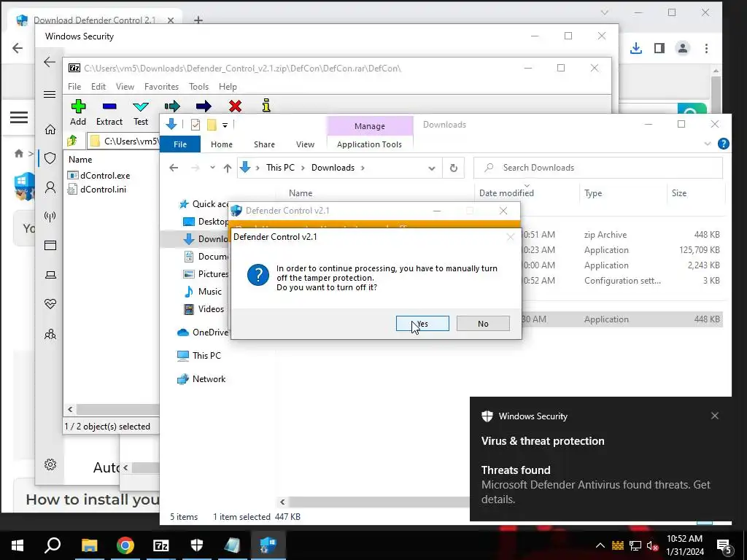Open View tab in Explorer ribbon
747x560 pixels.
(x=305, y=144)
